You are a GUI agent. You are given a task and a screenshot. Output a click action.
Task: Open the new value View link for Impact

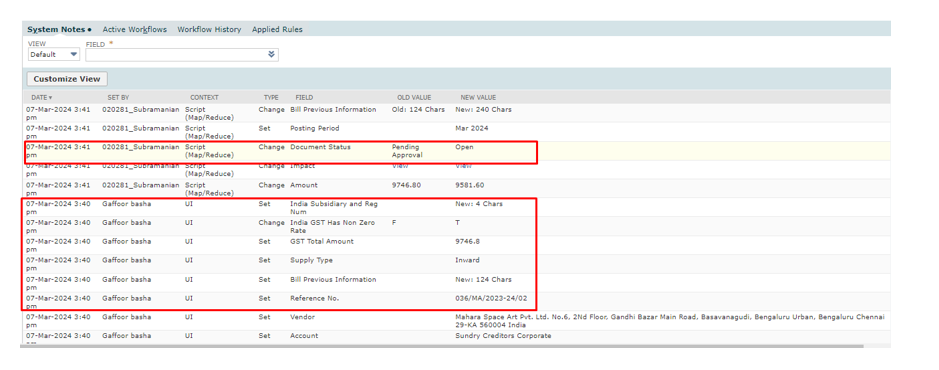[x=464, y=166]
